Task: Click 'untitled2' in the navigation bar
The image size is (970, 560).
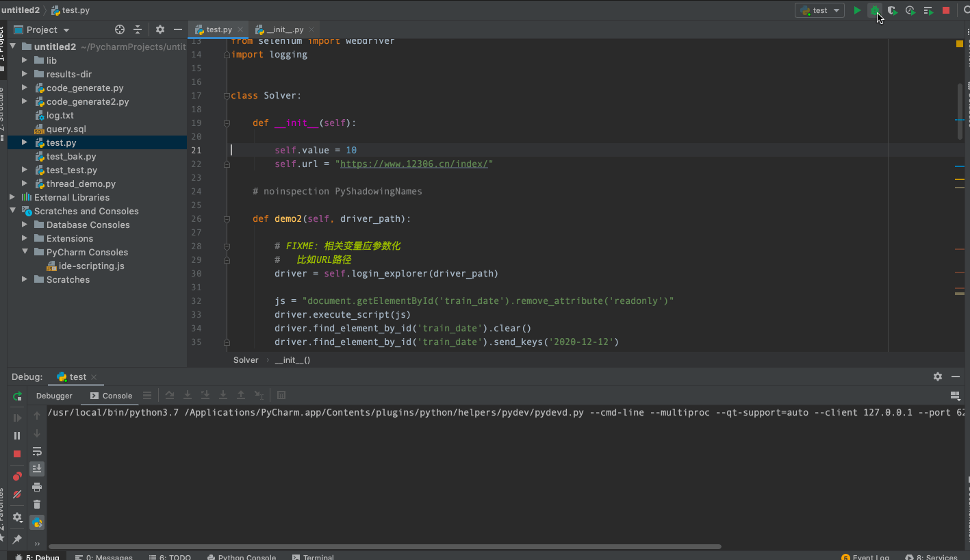Action: (20, 10)
